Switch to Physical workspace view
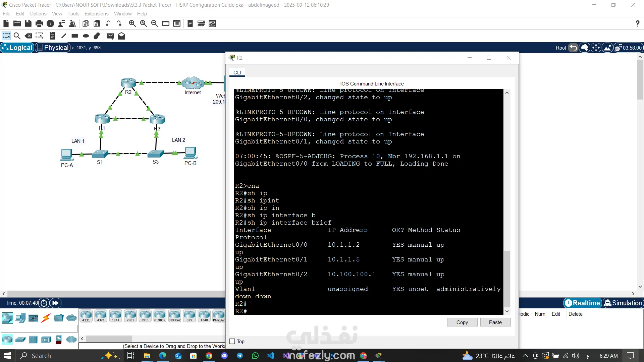 click(53, 48)
